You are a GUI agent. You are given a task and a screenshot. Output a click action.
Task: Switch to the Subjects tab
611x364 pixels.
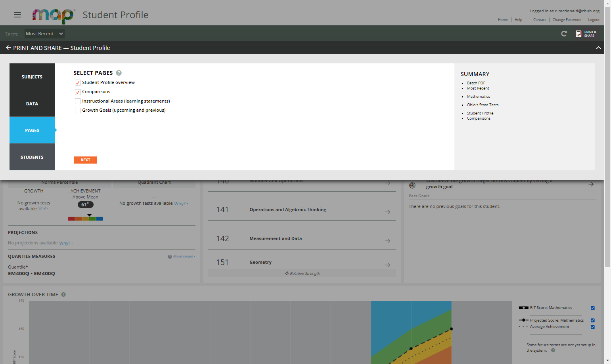[32, 77]
